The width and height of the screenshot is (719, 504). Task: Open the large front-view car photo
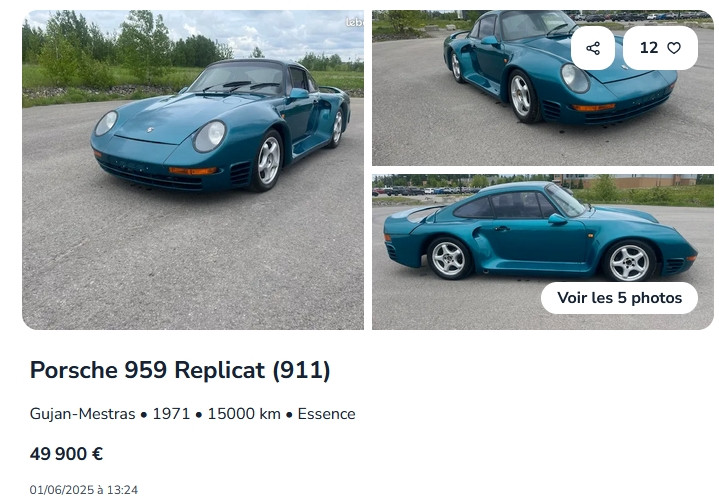pyautogui.click(x=193, y=170)
